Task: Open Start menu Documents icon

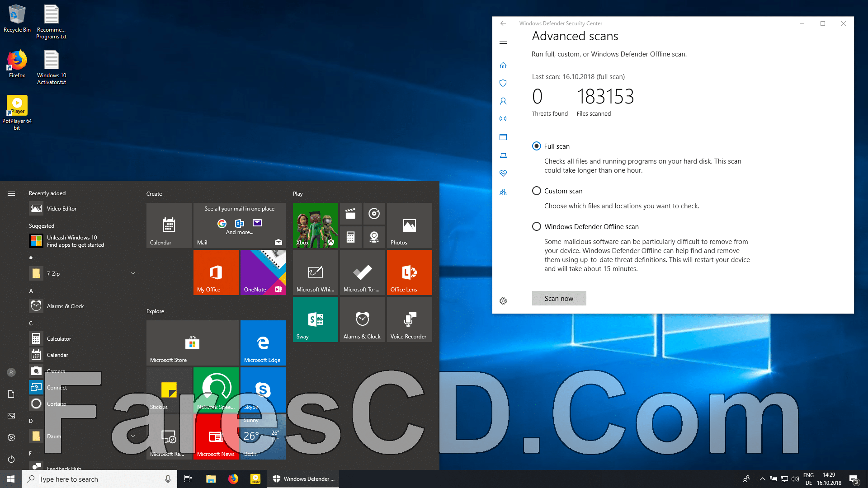Action: coord(11,394)
